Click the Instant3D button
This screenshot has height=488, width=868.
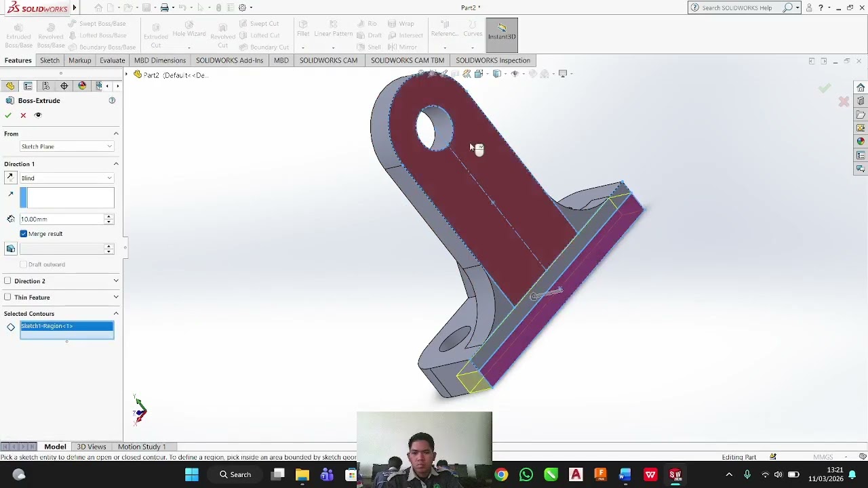[x=502, y=35]
